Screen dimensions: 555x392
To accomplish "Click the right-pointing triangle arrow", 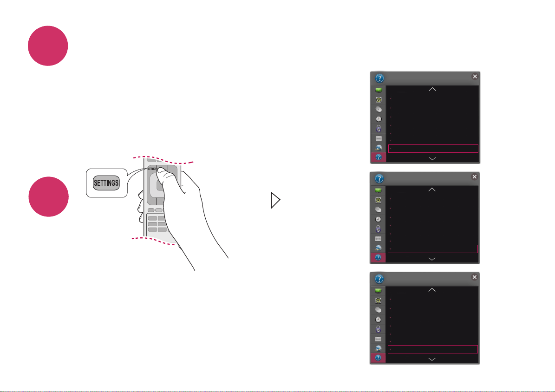I will (x=275, y=200).
